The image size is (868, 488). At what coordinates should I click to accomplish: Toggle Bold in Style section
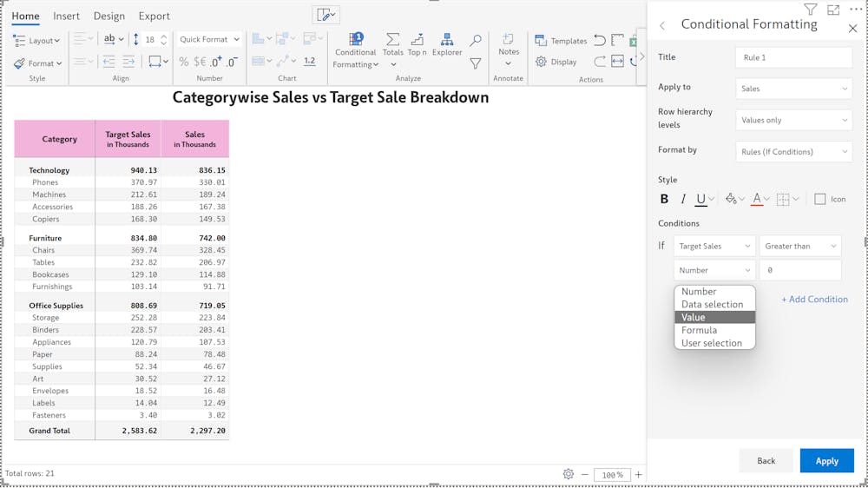[664, 199]
